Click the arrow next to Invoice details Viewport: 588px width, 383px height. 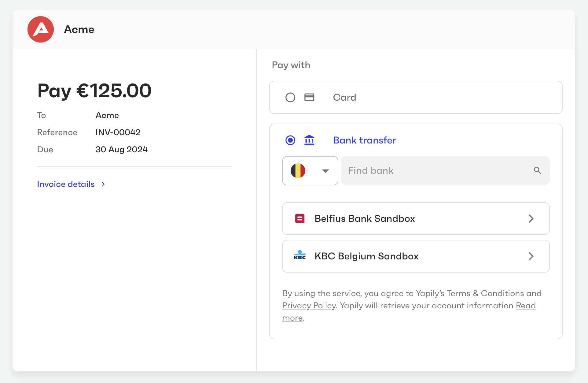[103, 184]
